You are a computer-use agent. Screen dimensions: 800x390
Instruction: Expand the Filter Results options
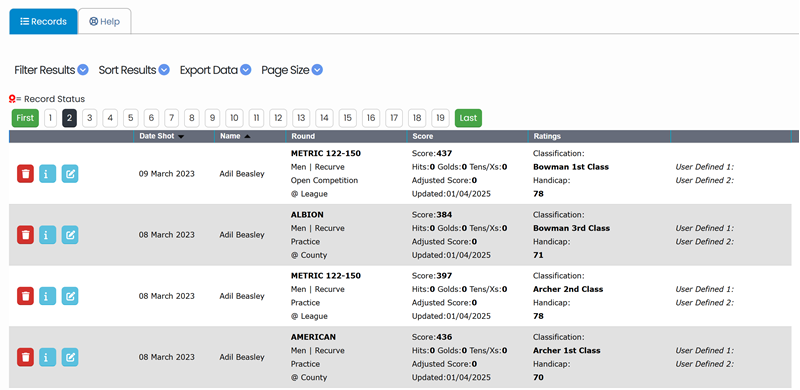click(52, 70)
